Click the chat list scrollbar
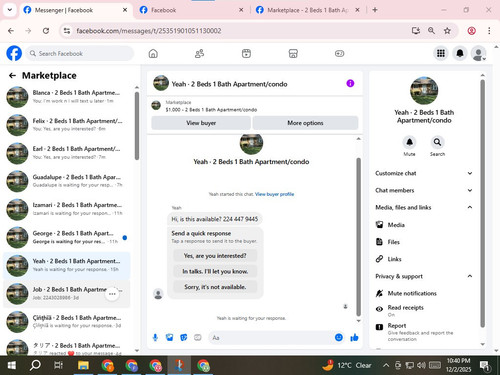The height and width of the screenshot is (375, 500). click(x=137, y=126)
